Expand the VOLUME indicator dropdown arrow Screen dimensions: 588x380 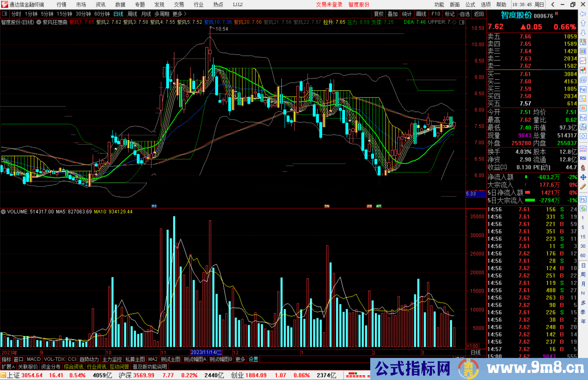3,212
